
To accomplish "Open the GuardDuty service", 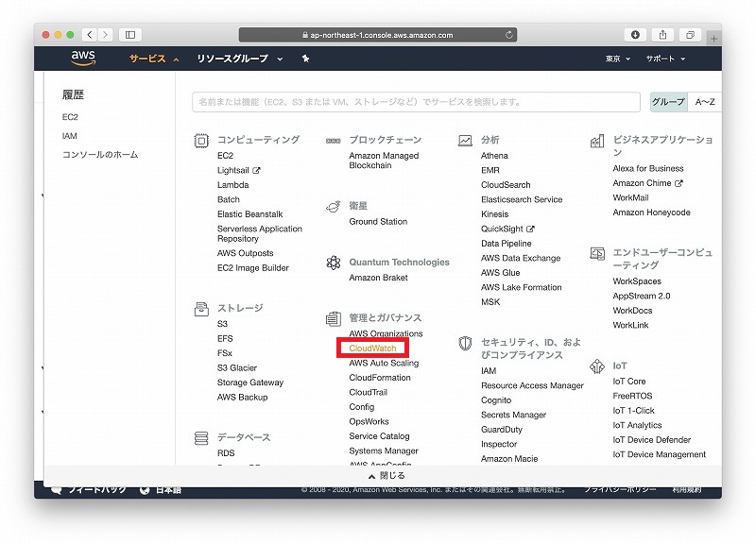I will [502, 430].
